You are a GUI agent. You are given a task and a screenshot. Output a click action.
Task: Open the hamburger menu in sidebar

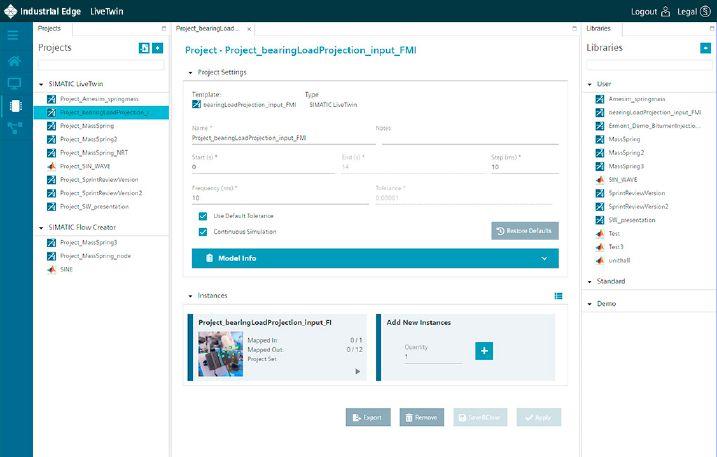13,35
